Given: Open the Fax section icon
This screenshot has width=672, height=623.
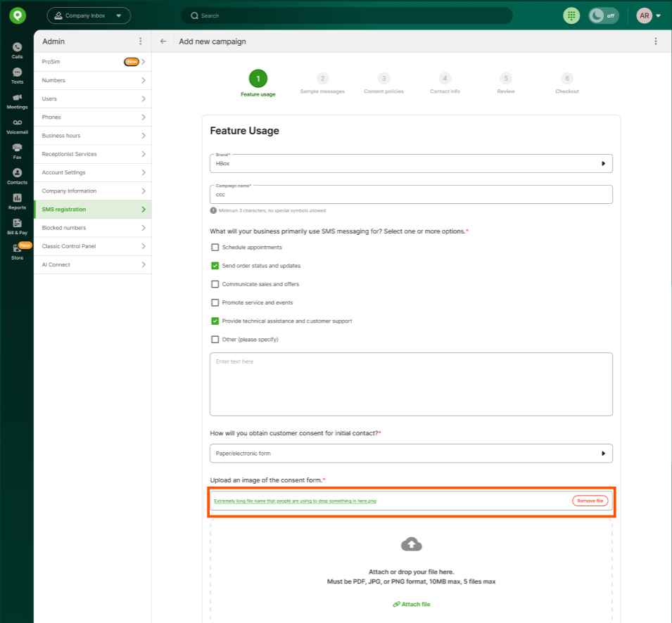Looking at the screenshot, I should point(17,151).
